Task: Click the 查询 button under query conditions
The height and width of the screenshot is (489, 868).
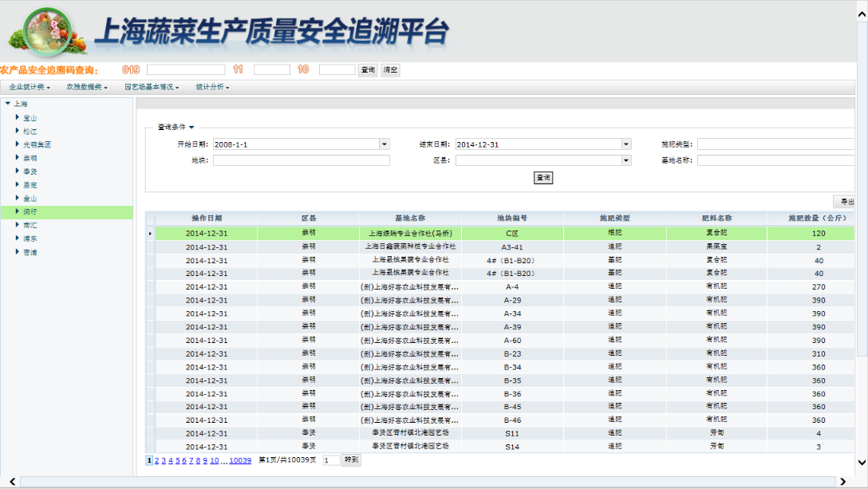Action: click(542, 178)
